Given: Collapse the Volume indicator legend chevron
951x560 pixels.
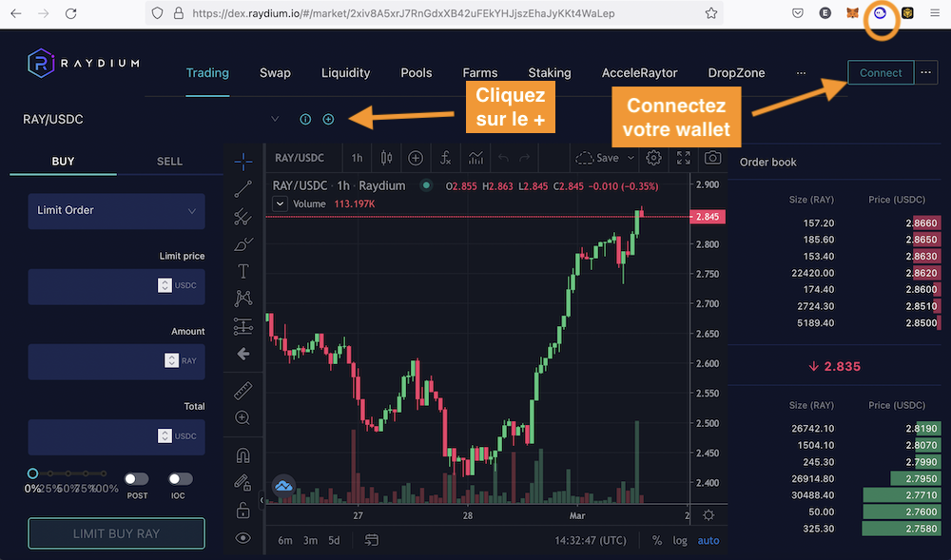Looking at the screenshot, I should [280, 203].
